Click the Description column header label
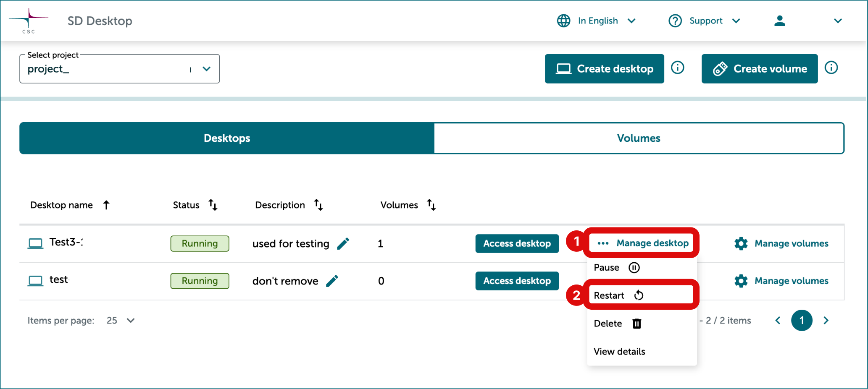Image resolution: width=868 pixels, height=389 pixels. 280,205
